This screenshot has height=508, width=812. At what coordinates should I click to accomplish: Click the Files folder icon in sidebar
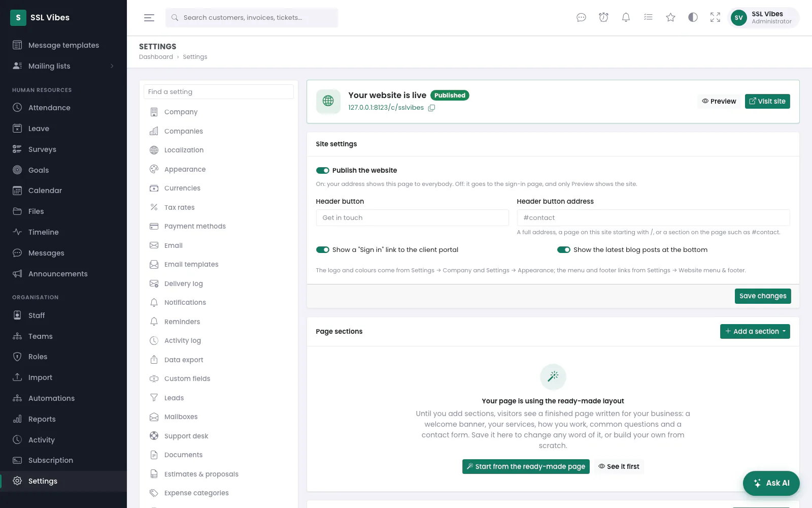tap(17, 211)
